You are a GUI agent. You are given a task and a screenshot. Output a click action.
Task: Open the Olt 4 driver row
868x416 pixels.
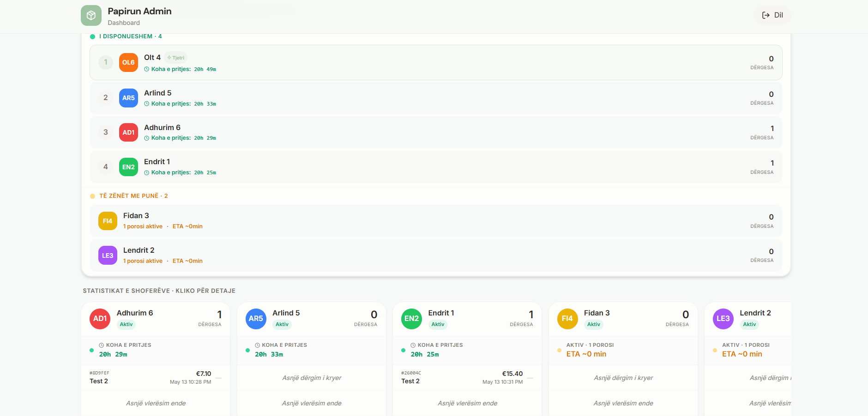436,63
